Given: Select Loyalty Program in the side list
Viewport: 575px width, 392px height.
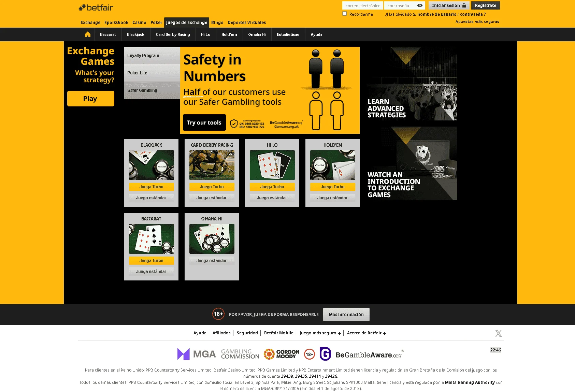Looking at the screenshot, I should click(x=152, y=55).
